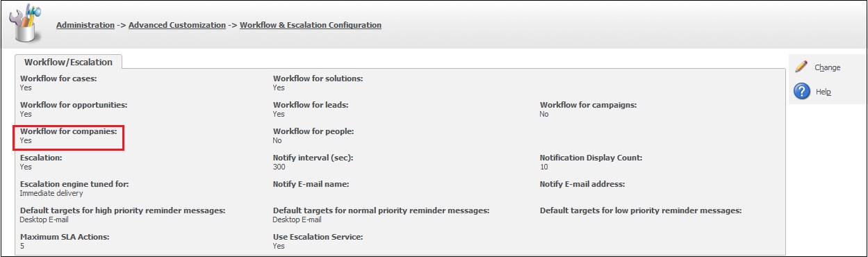Click the 10 notification display count value
The height and width of the screenshot is (257, 868).
(x=544, y=167)
